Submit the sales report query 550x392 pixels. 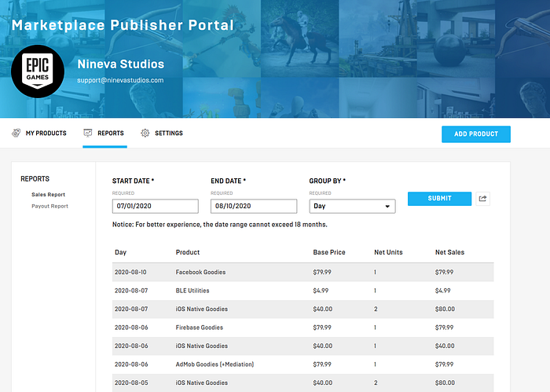pos(439,199)
